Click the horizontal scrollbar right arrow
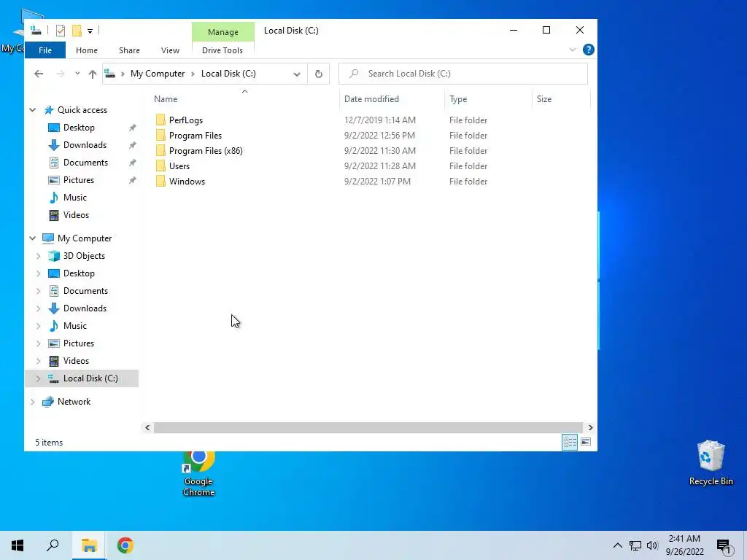Image resolution: width=747 pixels, height=560 pixels. pos(590,427)
